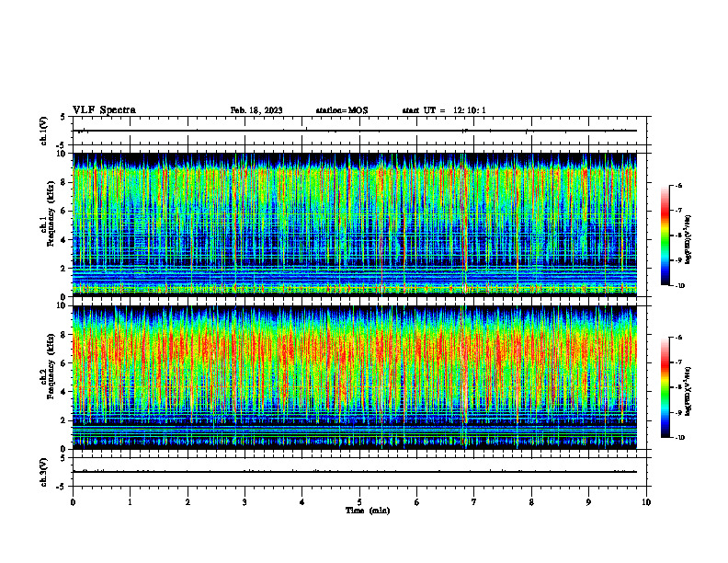
Task: Click time axis tick label "1"
Action: click(130, 502)
